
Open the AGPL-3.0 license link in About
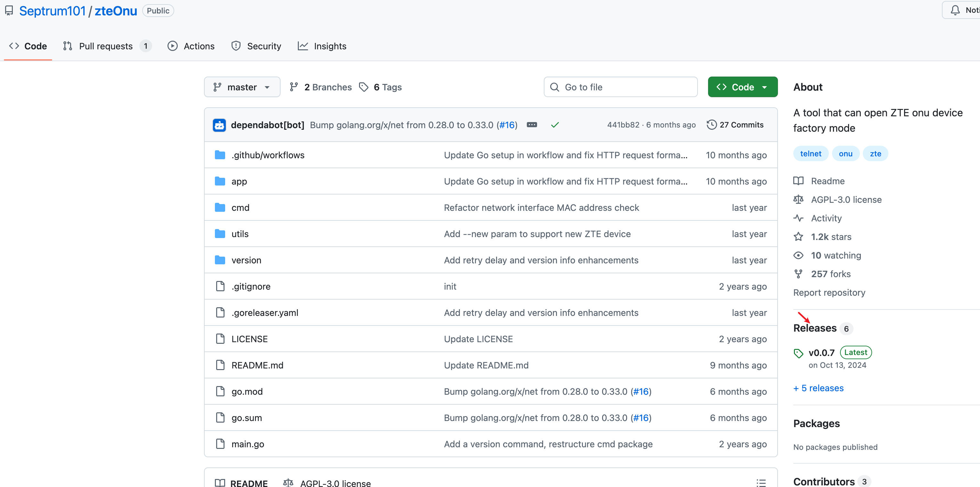(x=837, y=199)
